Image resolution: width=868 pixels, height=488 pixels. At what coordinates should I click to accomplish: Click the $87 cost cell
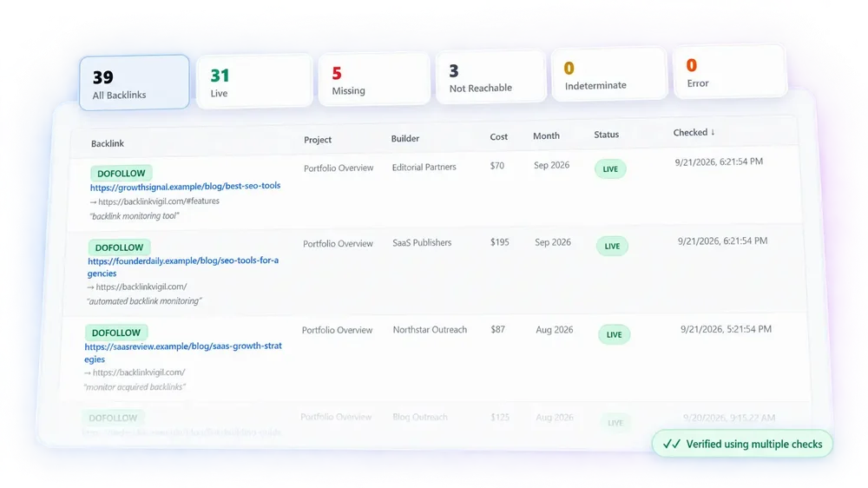tap(498, 330)
